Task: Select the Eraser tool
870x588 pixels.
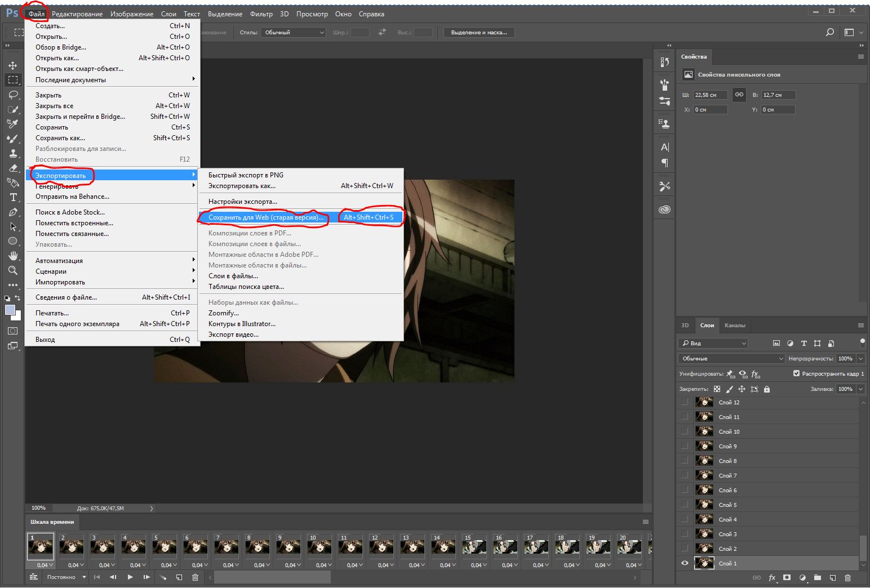Action: [x=13, y=168]
